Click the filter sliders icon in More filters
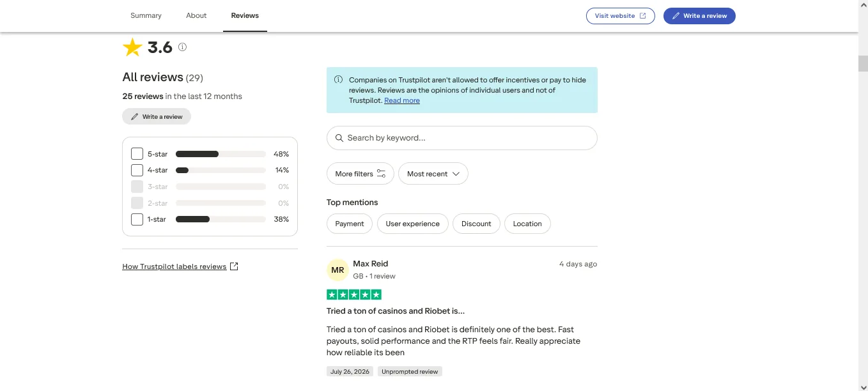The height and width of the screenshot is (391, 868). point(381,174)
